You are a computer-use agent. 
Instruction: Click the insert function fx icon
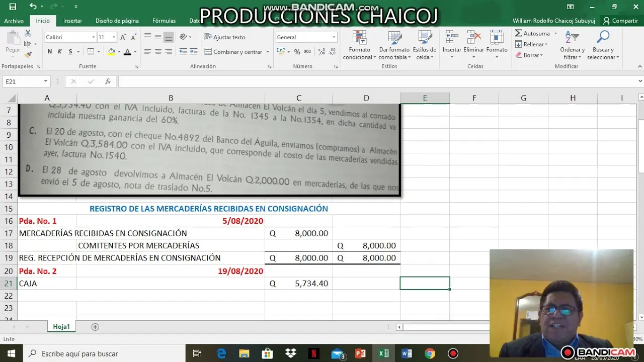(x=108, y=81)
